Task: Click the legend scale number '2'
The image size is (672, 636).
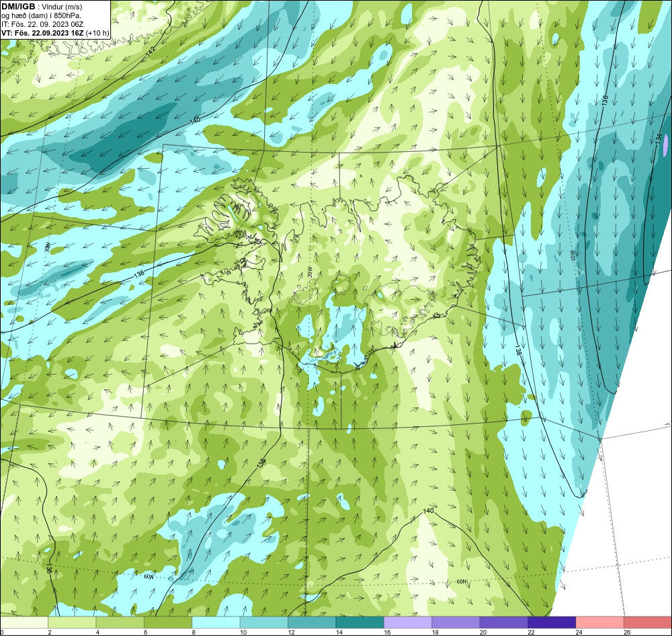Action: [x=50, y=632]
